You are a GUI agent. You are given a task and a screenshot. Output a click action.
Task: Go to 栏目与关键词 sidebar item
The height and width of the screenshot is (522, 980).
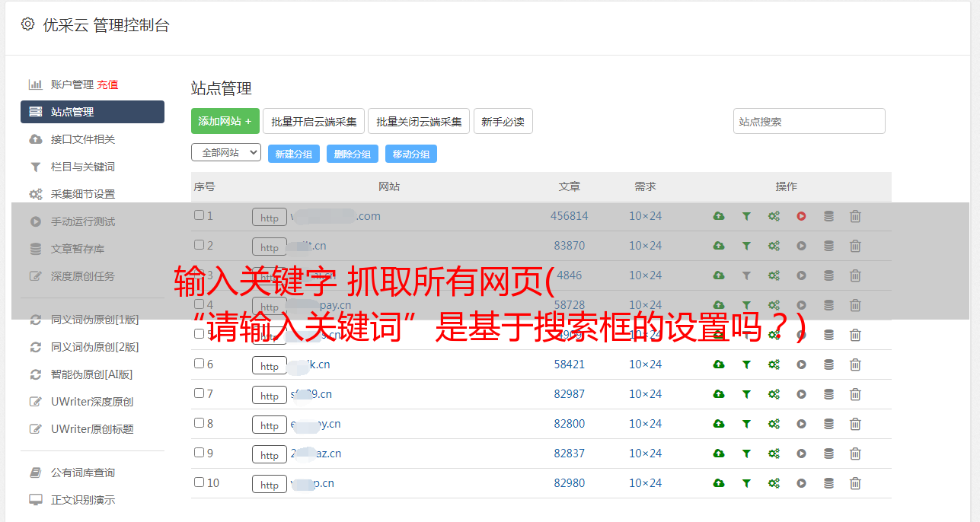pyautogui.click(x=83, y=167)
